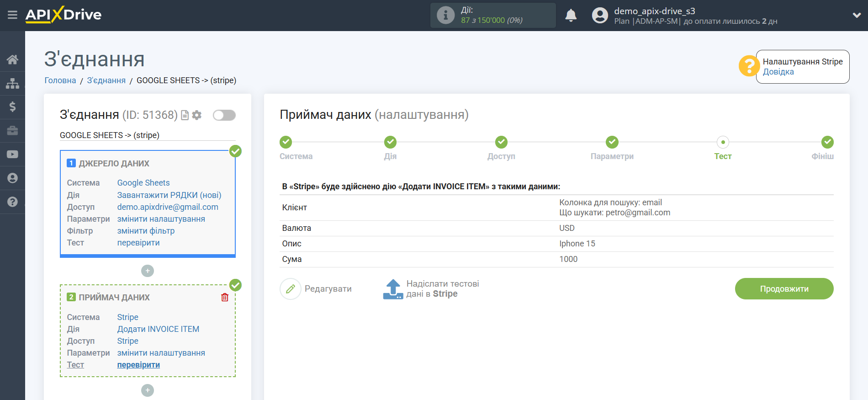Image resolution: width=868 pixels, height=400 pixels.
Task: Expand the account dropdown chevron
Action: coord(857,15)
